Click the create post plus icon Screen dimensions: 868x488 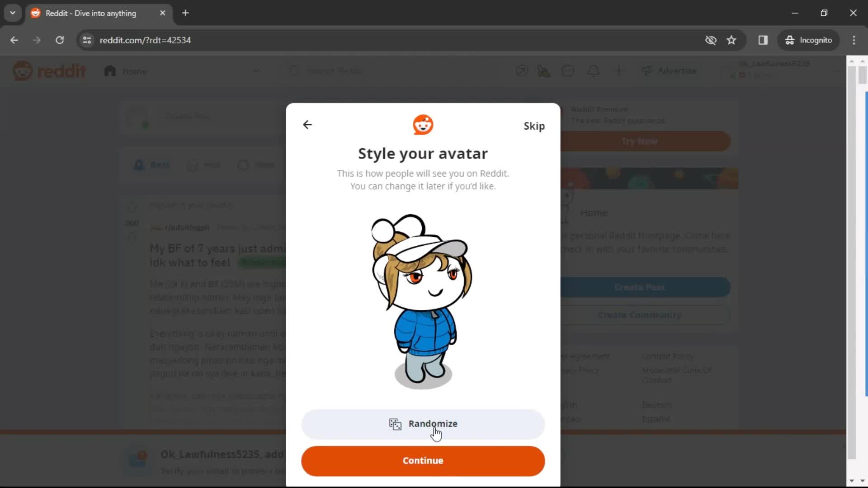(619, 71)
